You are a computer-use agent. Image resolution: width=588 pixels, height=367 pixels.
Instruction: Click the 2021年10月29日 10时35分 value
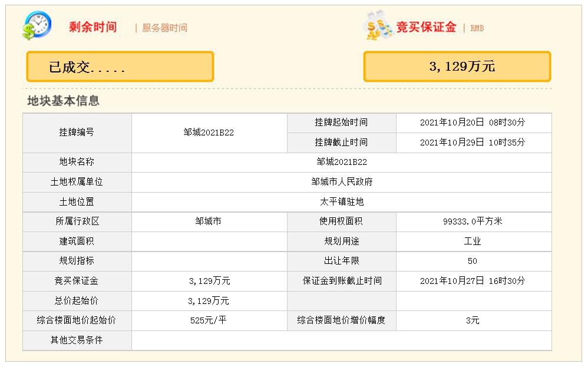click(473, 143)
